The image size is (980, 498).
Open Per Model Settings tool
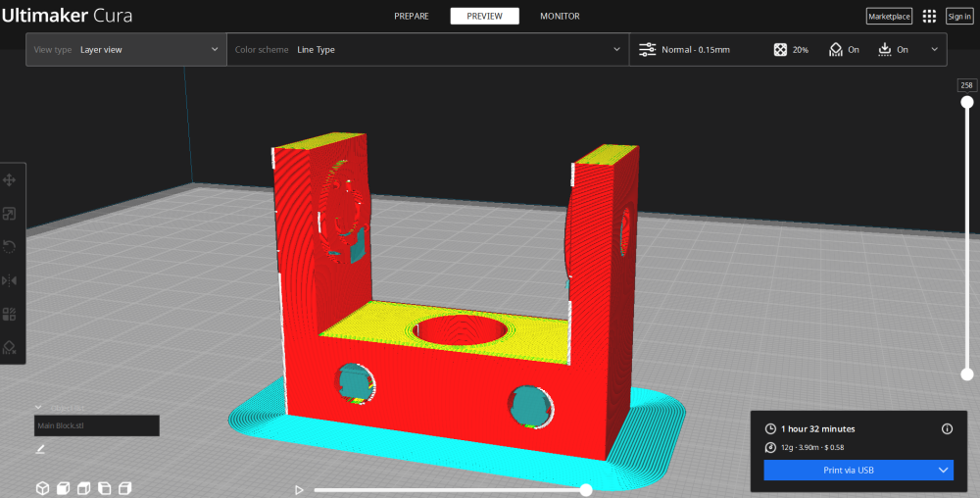click(x=10, y=314)
